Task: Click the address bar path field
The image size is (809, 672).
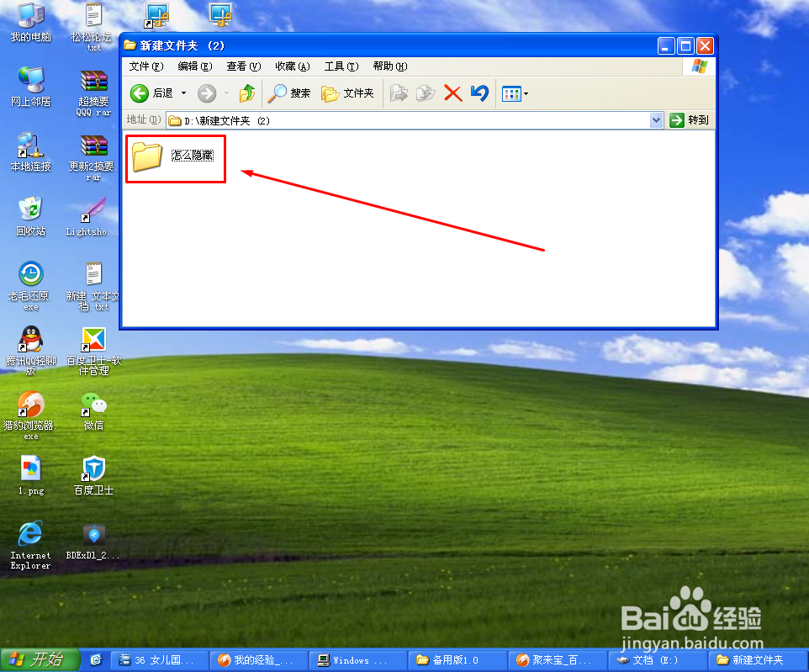Action: (x=408, y=121)
